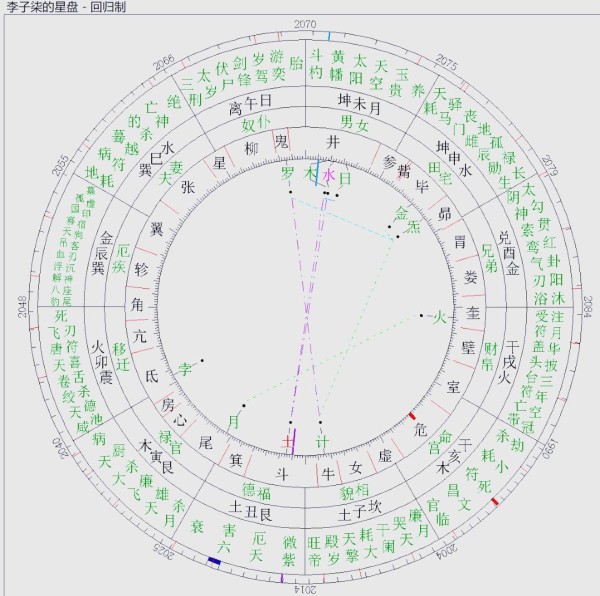
Task: Click the magenta 水 (Mercury) label
Action: pos(328,177)
